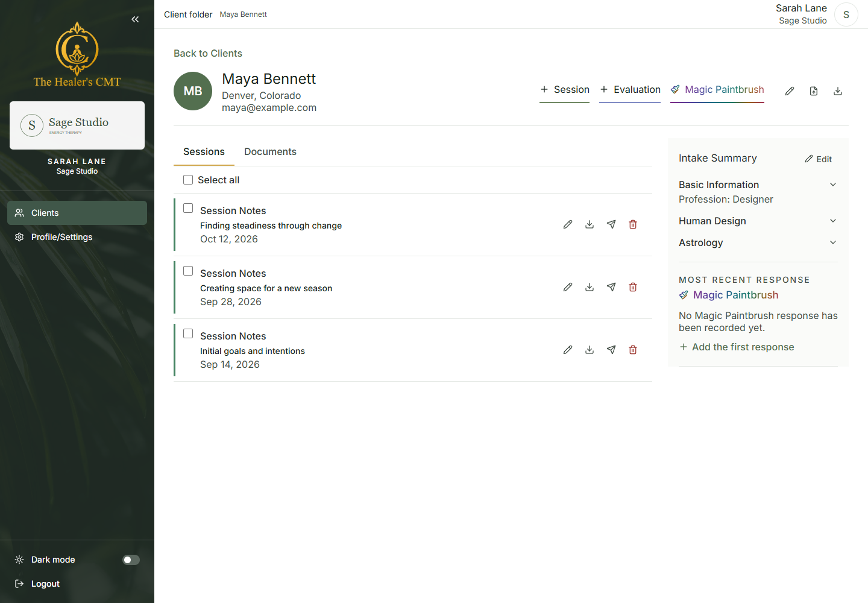Click the Sage Studio card in sidebar

pos(77,125)
